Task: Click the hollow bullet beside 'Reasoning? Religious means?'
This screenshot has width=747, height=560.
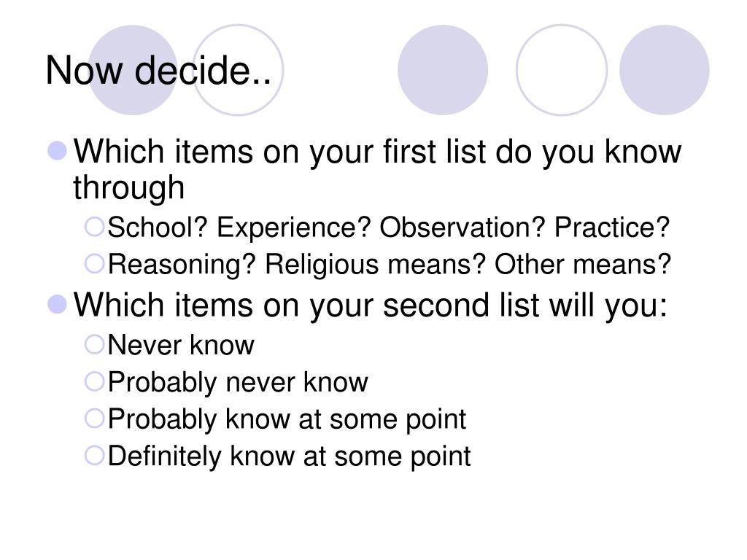Action: [94, 263]
